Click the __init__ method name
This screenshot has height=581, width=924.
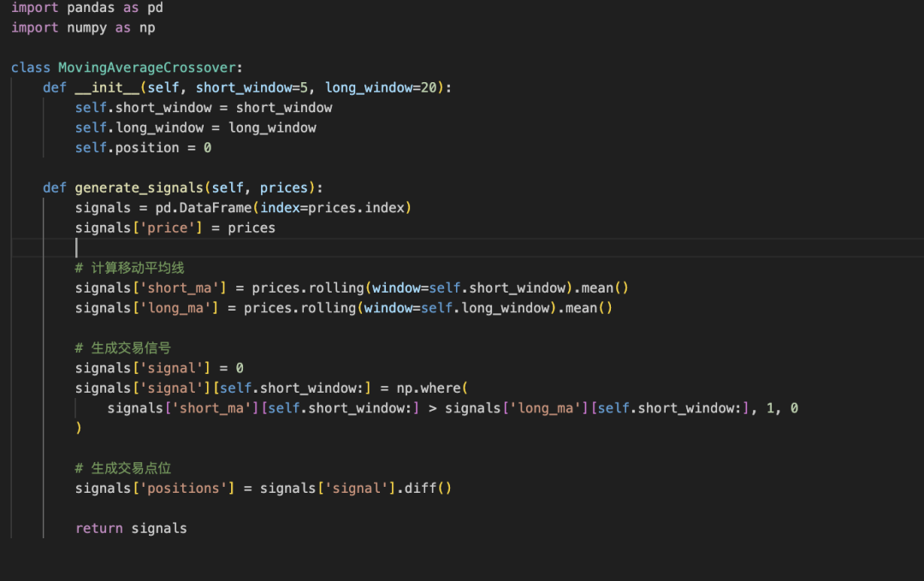click(x=107, y=88)
